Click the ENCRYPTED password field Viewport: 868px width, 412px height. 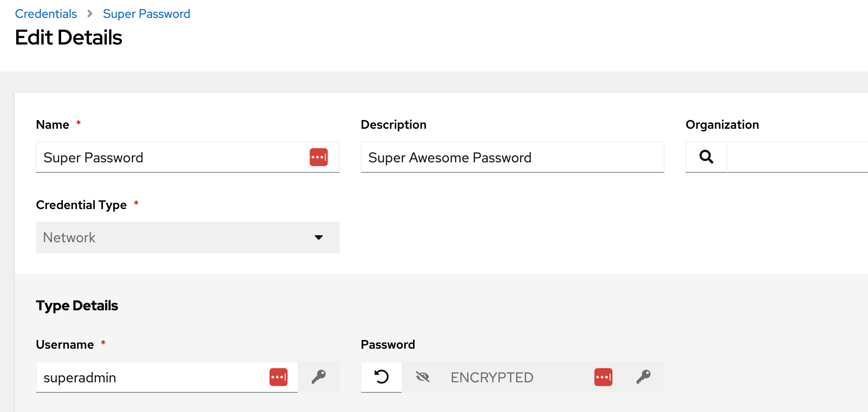pyautogui.click(x=515, y=377)
